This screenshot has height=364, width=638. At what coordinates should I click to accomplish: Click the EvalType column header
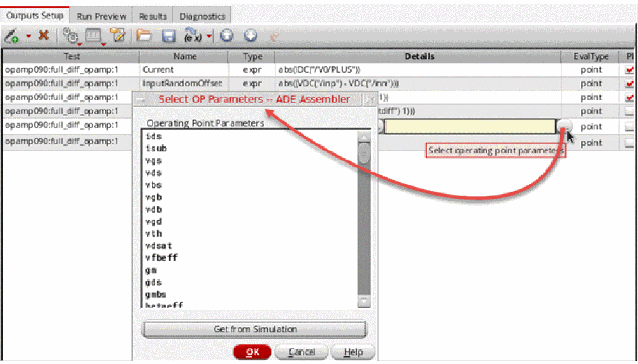(591, 57)
